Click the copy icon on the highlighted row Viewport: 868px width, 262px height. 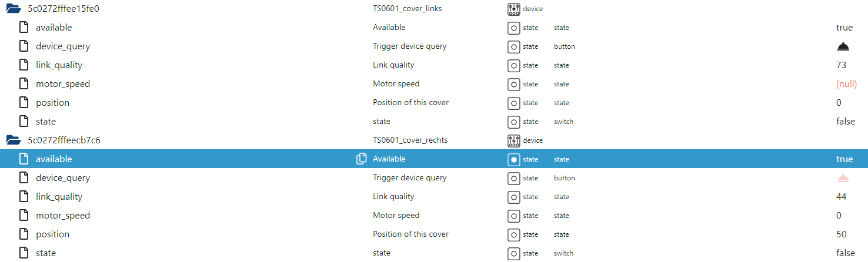[362, 159]
